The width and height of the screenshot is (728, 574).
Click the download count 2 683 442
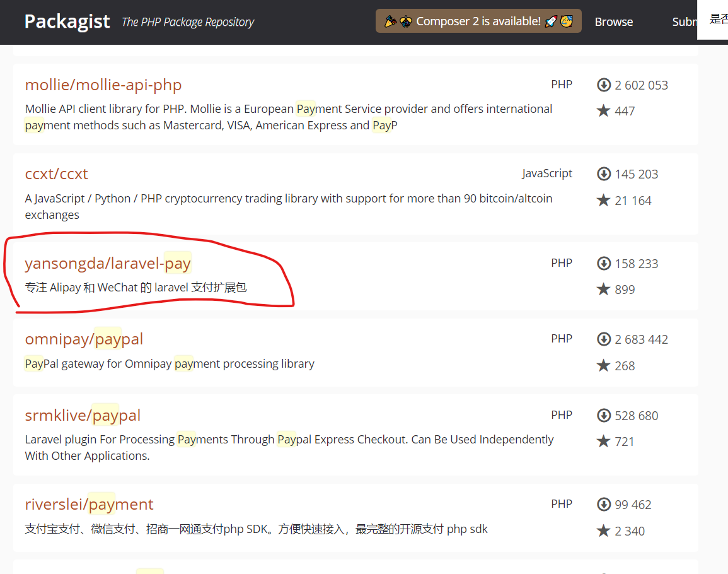pos(642,339)
